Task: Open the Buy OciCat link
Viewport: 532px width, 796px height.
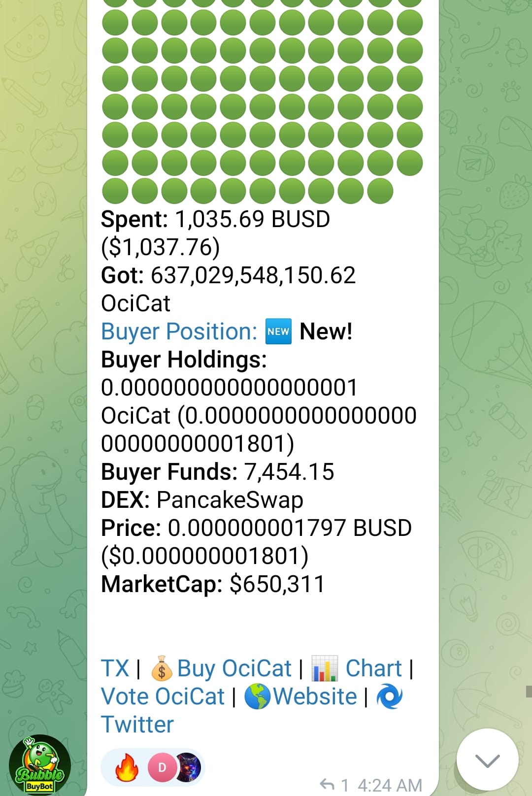Action: [234, 668]
